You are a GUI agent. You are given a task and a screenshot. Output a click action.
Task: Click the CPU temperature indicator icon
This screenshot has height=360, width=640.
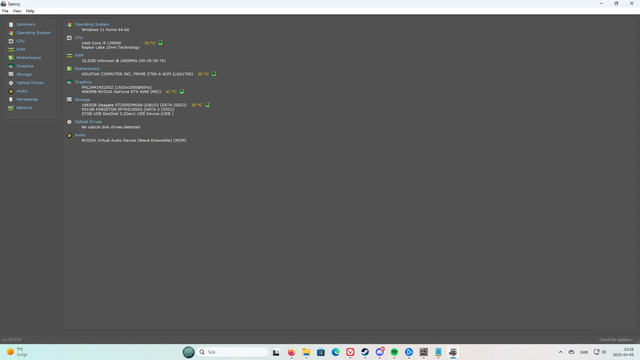click(160, 43)
